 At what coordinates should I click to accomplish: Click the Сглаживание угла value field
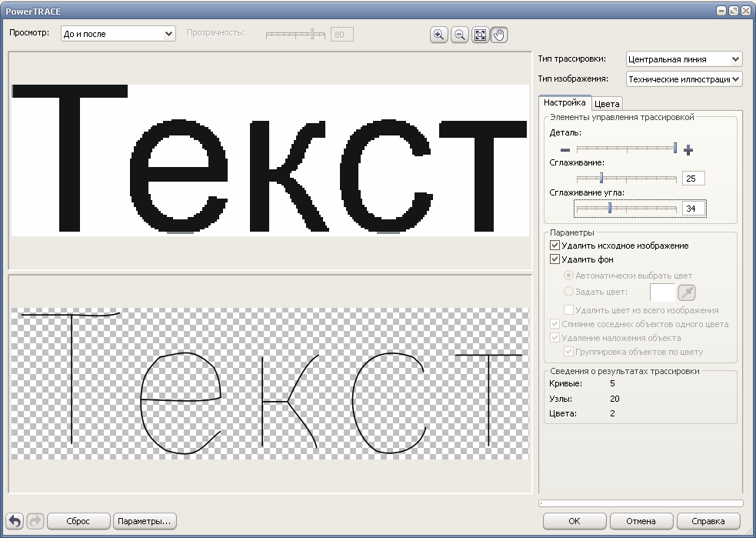tap(693, 209)
